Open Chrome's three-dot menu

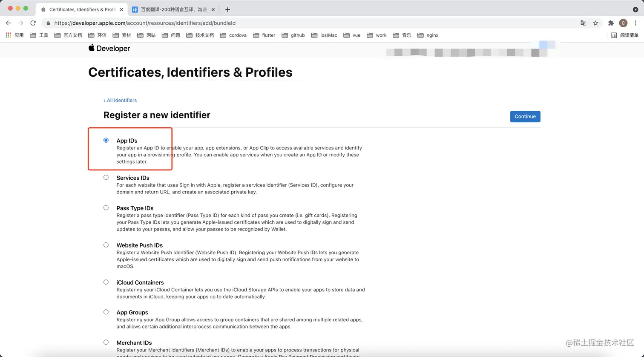[x=635, y=23]
